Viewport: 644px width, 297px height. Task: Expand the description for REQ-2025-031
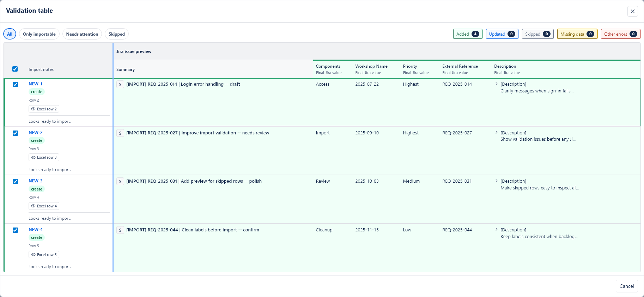(497, 181)
